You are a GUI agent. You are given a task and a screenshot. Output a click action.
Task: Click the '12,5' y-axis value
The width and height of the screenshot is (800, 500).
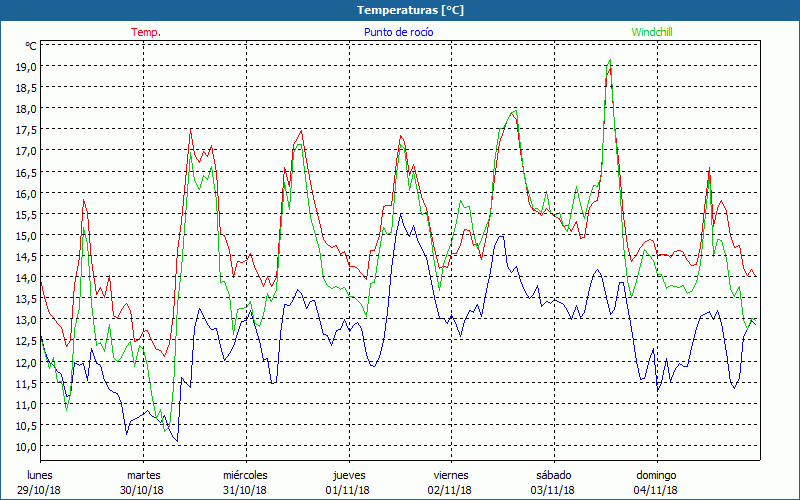27,341
